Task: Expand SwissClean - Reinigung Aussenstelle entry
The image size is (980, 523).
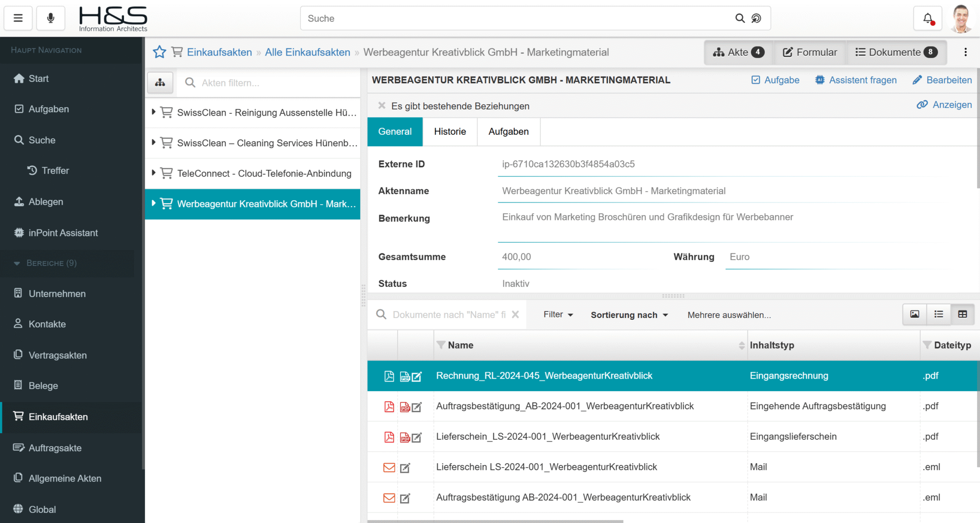Action: pos(153,112)
